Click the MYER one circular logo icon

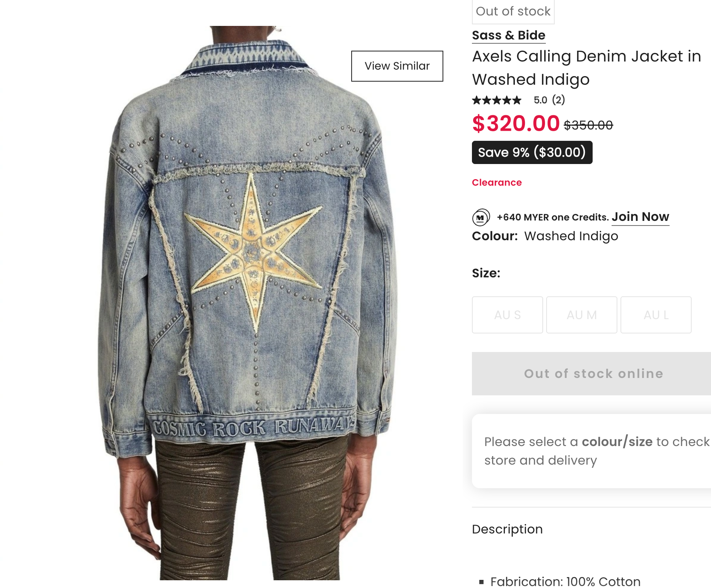pos(481,217)
